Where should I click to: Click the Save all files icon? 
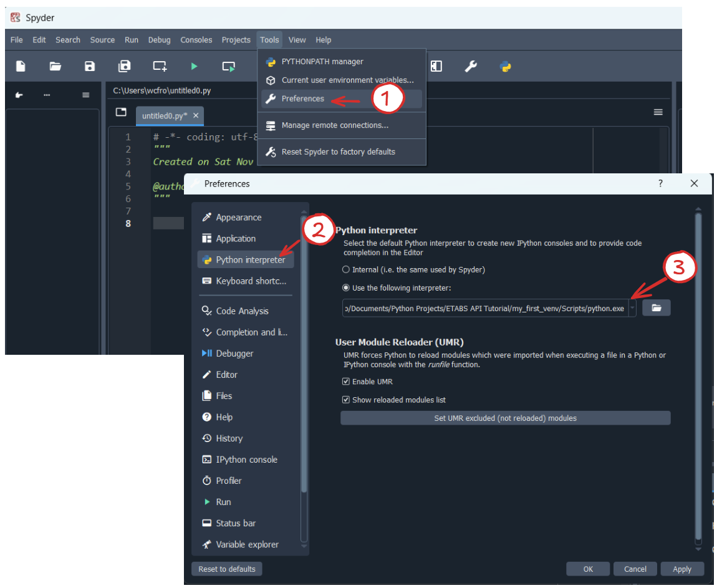125,66
